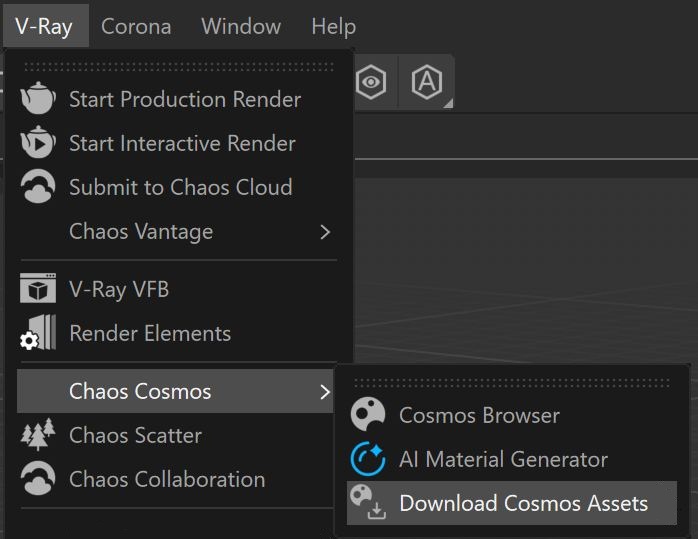
Task: Open the V-Ray menu
Action: click(x=44, y=26)
